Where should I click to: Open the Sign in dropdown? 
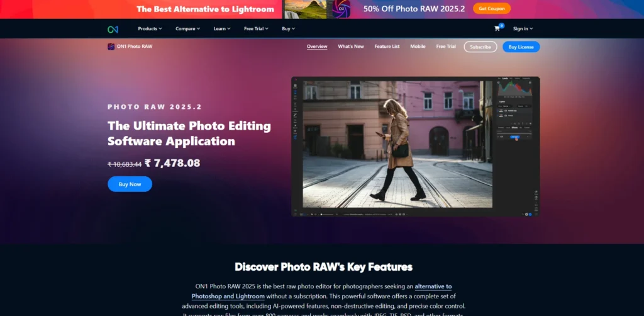(x=523, y=29)
